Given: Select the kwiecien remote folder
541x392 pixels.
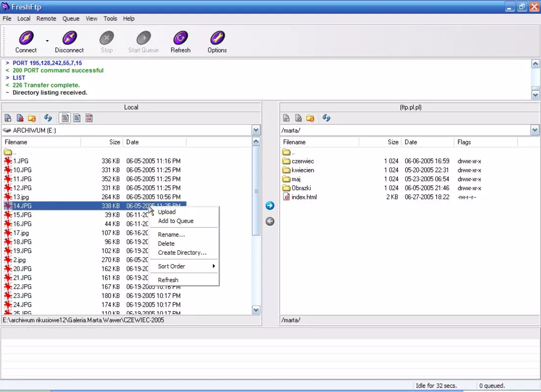Looking at the screenshot, I should [x=298, y=170].
